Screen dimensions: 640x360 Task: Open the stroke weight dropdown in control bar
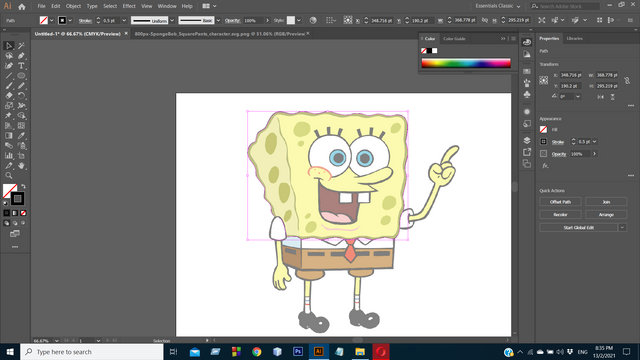[124, 20]
